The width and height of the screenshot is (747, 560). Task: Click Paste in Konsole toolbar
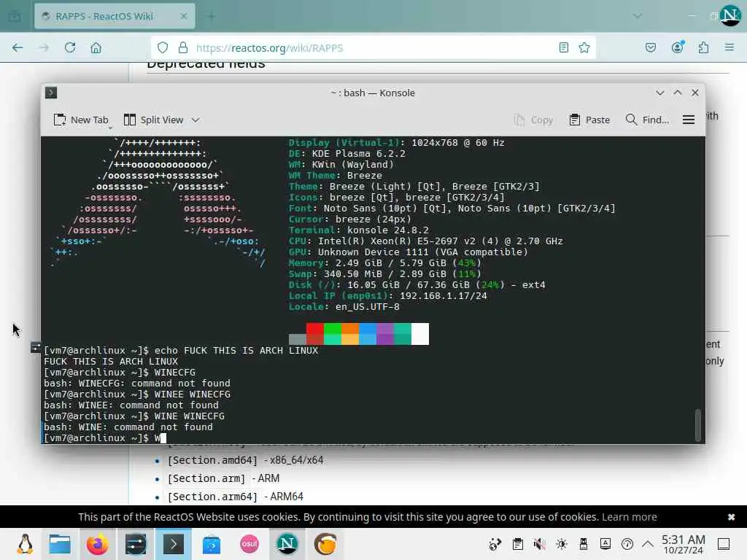[589, 120]
